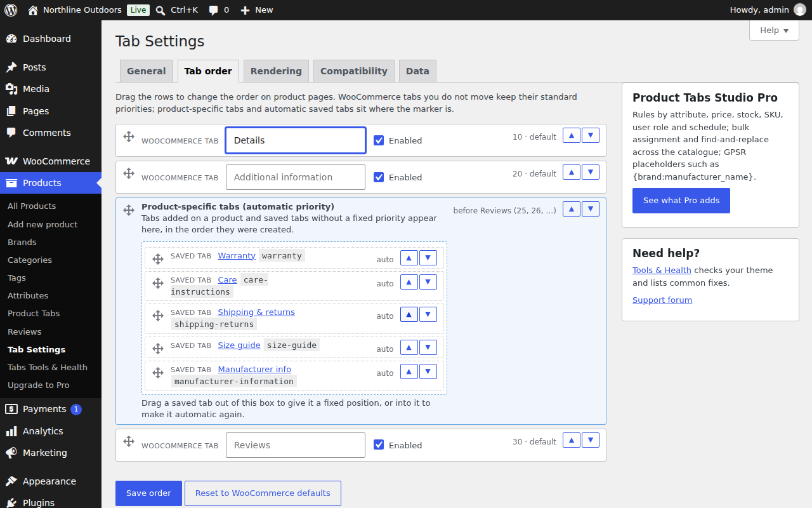The width and height of the screenshot is (812, 508).
Task: Open Dashboard in the sidebar
Action: point(51,39)
